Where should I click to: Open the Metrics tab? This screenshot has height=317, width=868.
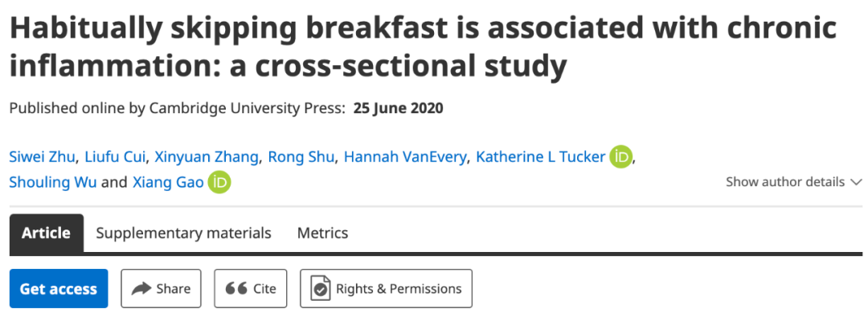323,233
